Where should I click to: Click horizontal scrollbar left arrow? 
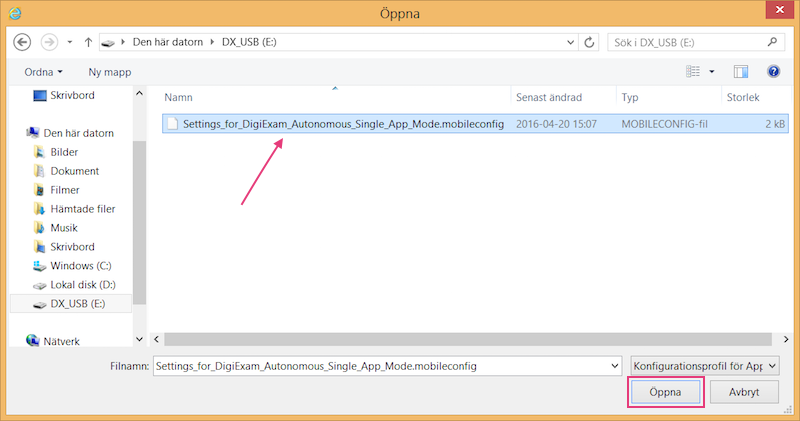click(157, 339)
